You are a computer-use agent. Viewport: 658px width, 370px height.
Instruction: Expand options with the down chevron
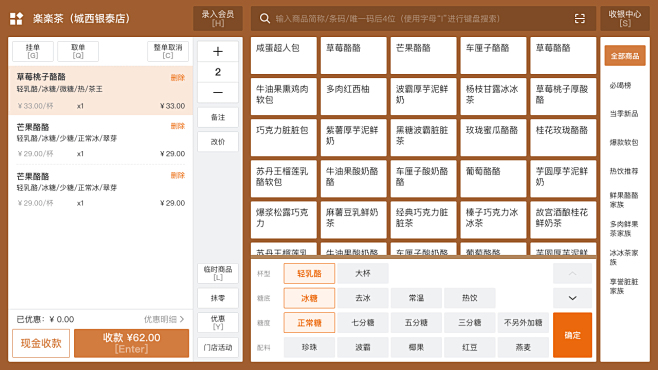(572, 298)
